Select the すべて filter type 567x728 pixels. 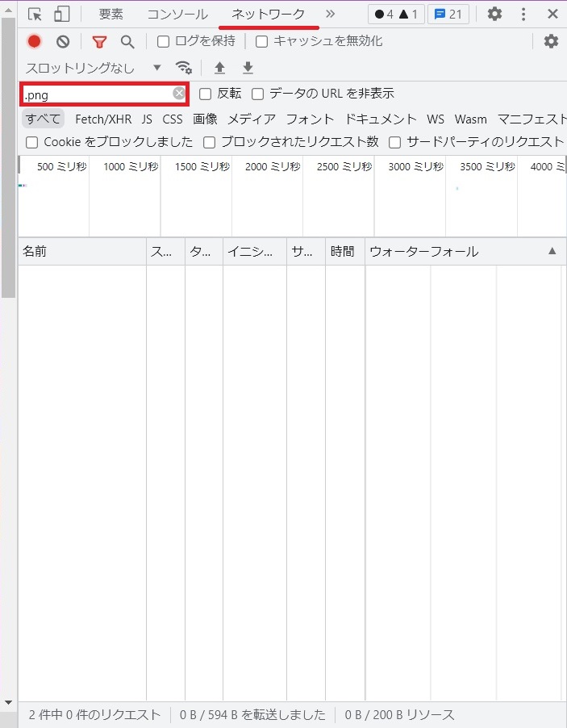[44, 119]
